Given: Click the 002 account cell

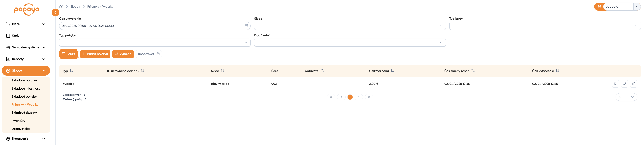Looking at the screenshot, I should 274,84.
